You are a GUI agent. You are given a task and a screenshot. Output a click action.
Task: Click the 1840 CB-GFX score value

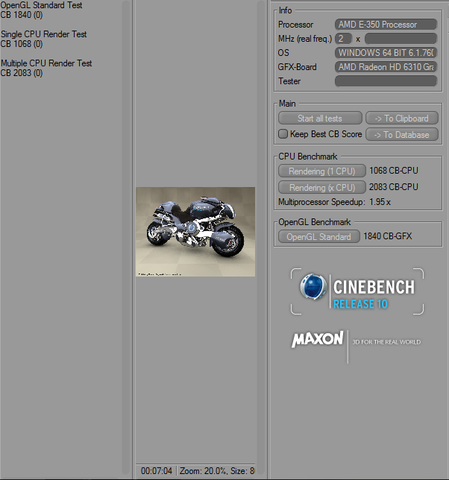point(388,236)
